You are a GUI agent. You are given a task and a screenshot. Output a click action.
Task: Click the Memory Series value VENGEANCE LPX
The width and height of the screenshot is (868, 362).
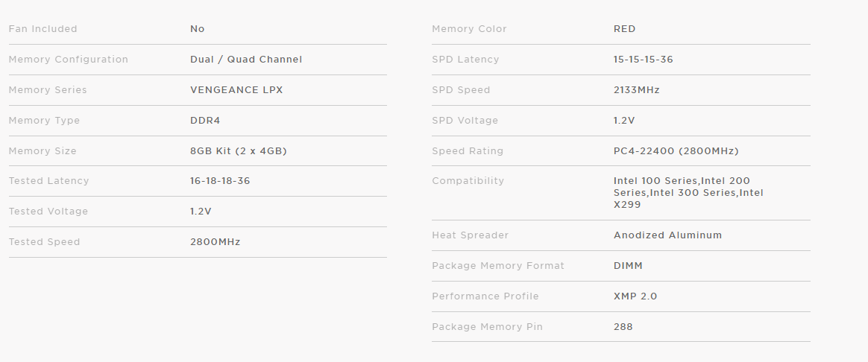click(236, 90)
